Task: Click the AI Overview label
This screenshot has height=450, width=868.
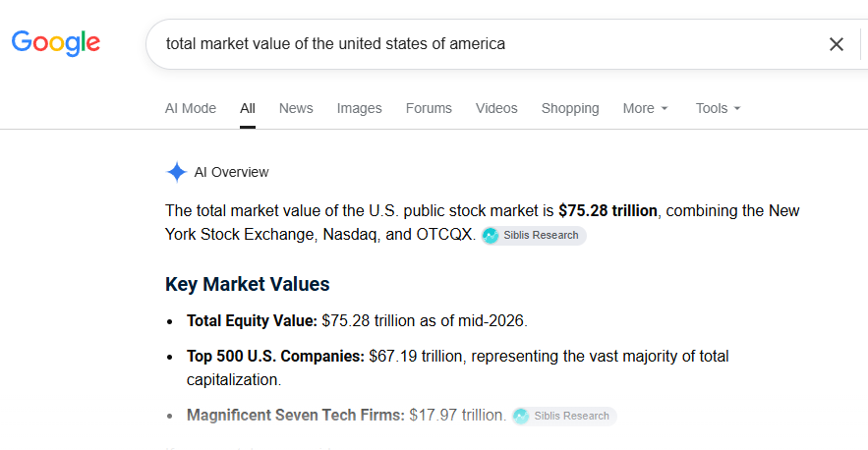Action: pos(231,172)
